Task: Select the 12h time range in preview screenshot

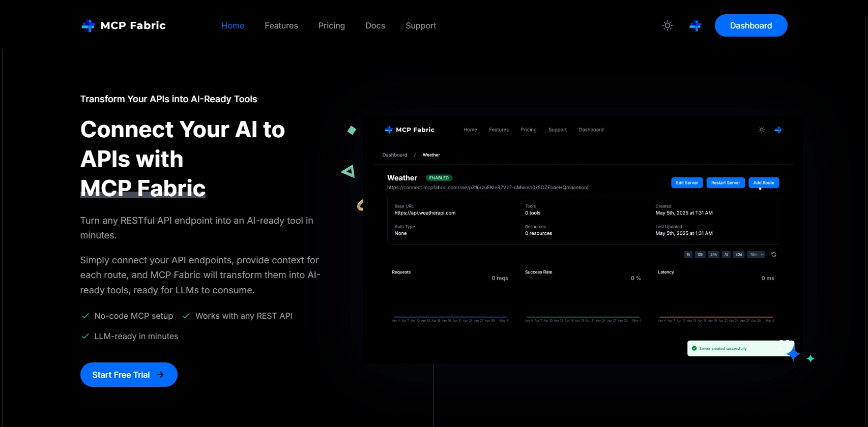Action: pos(700,255)
